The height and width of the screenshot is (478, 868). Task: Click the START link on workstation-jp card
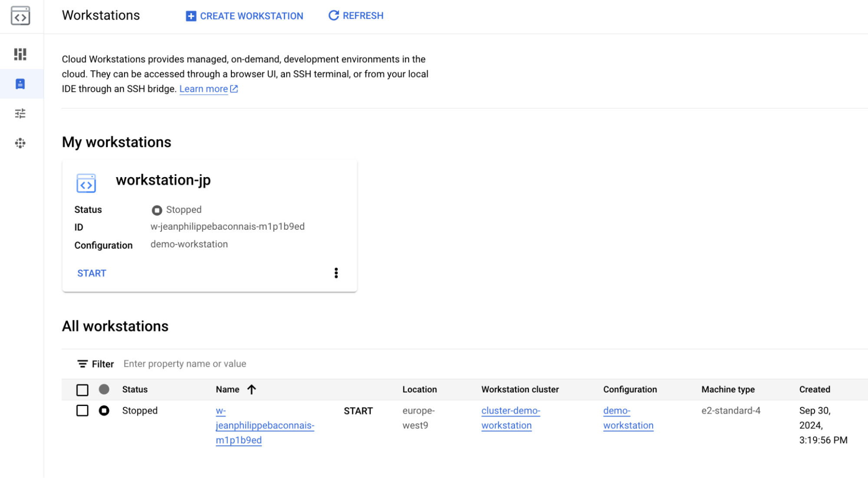[91, 273]
